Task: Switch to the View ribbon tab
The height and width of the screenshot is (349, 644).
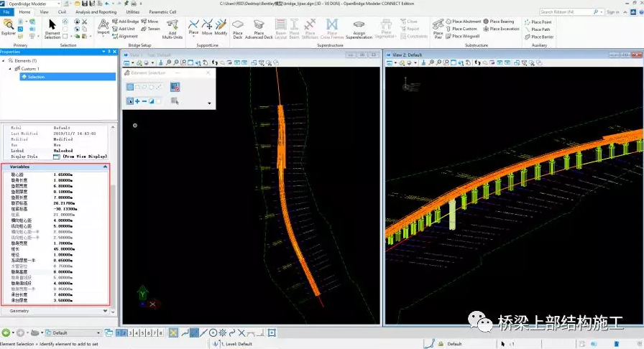Action: click(x=44, y=12)
